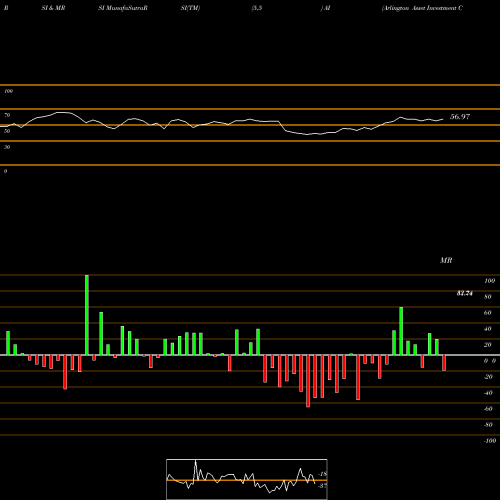This screenshot has height=500, width=500.
Task: Click the deepest red bar near -60
Action: [308, 381]
